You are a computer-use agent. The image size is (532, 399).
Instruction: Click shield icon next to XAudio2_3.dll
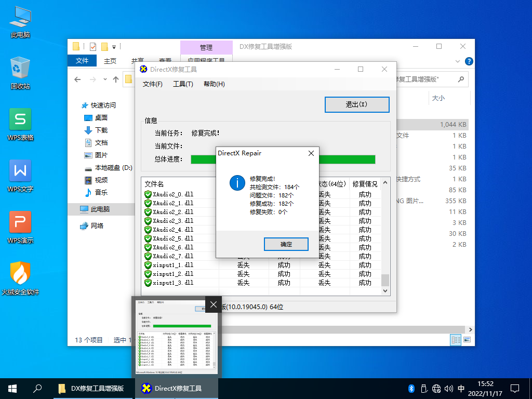tap(148, 221)
